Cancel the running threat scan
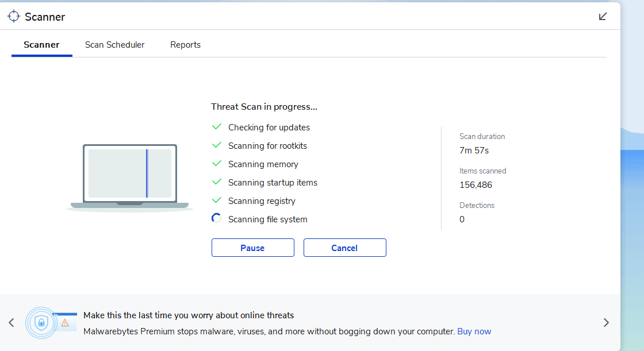Viewport: 644px width, 351px height. 345,248
